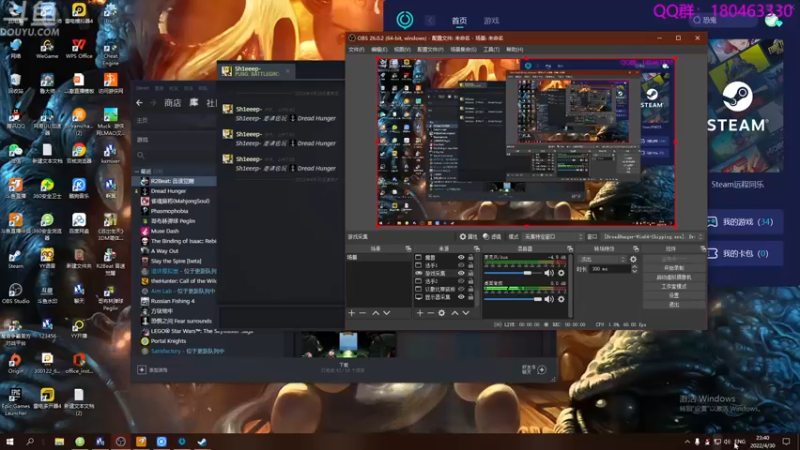Image resolution: width=800 pixels, height=450 pixels.
Task: Show the 选手2 source via eye icon
Action: [461, 281]
